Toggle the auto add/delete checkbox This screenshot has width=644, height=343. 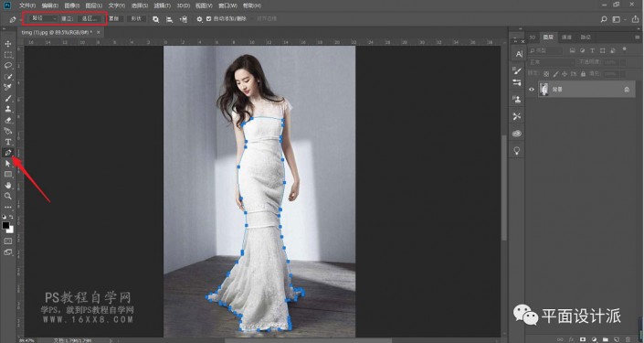[x=208, y=19]
